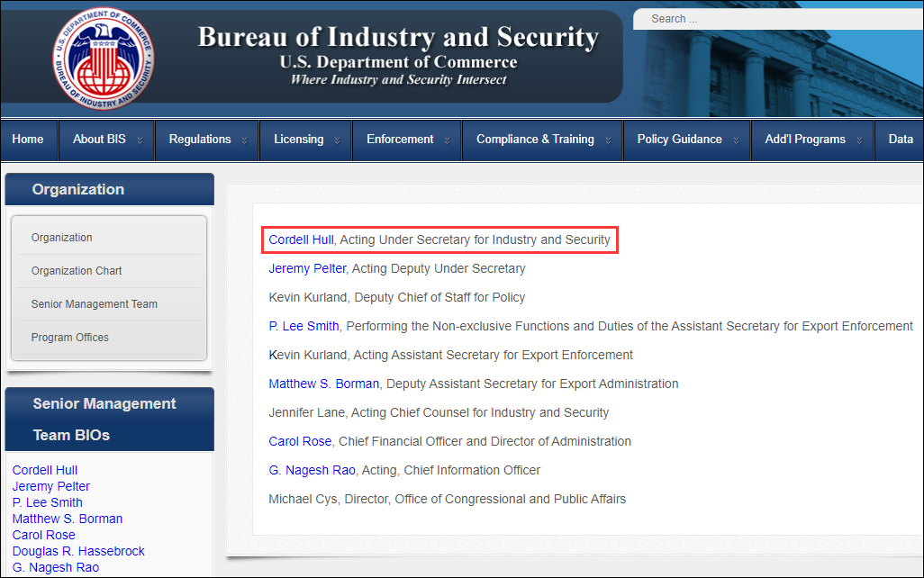Expand the Compliance & Training dropdown arrow
This screenshot has height=578, width=924.
[608, 140]
